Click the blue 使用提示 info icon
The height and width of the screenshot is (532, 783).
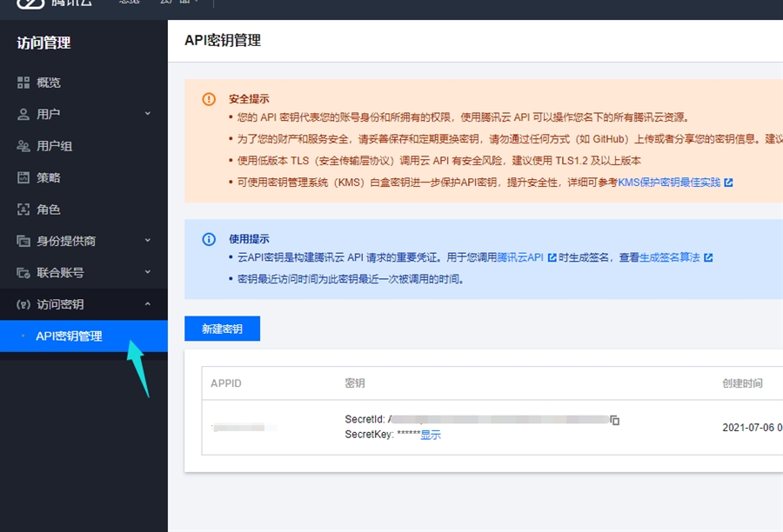click(209, 239)
